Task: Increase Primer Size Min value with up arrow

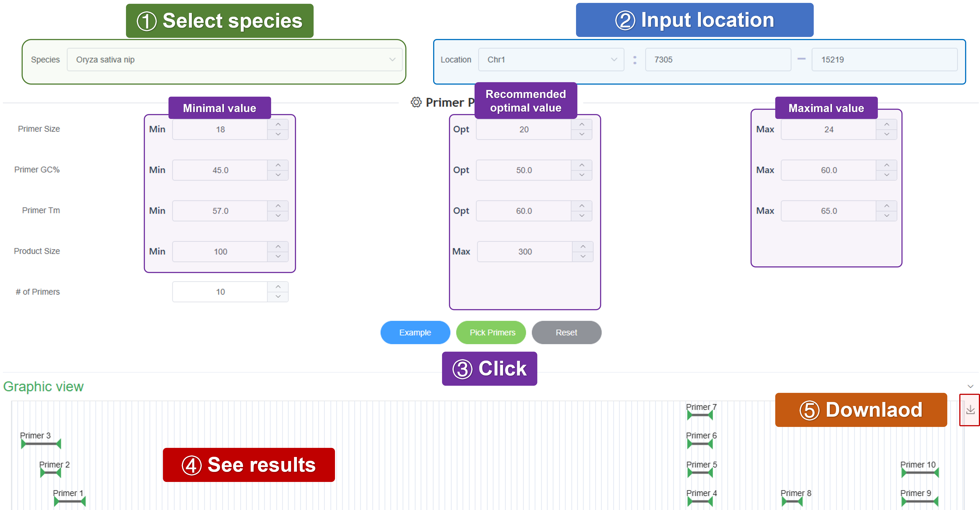Action: (x=278, y=124)
